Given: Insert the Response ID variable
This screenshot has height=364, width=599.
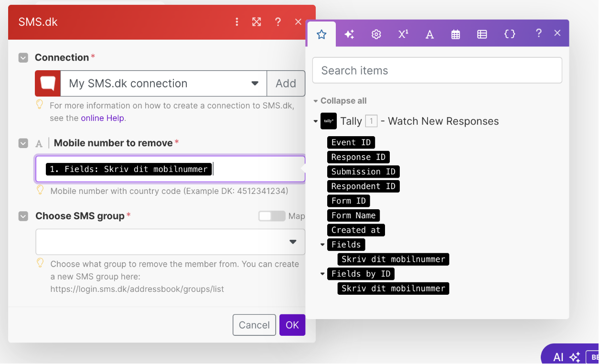Looking at the screenshot, I should (x=358, y=157).
